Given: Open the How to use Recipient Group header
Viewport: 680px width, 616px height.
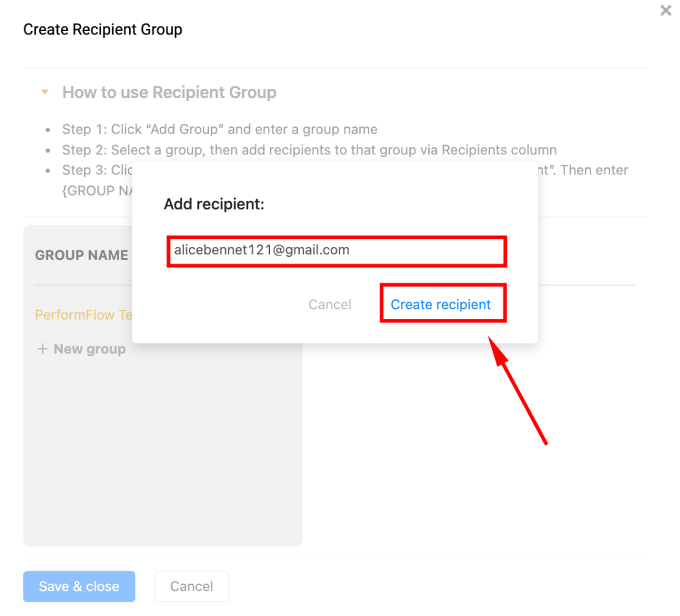Looking at the screenshot, I should click(169, 92).
